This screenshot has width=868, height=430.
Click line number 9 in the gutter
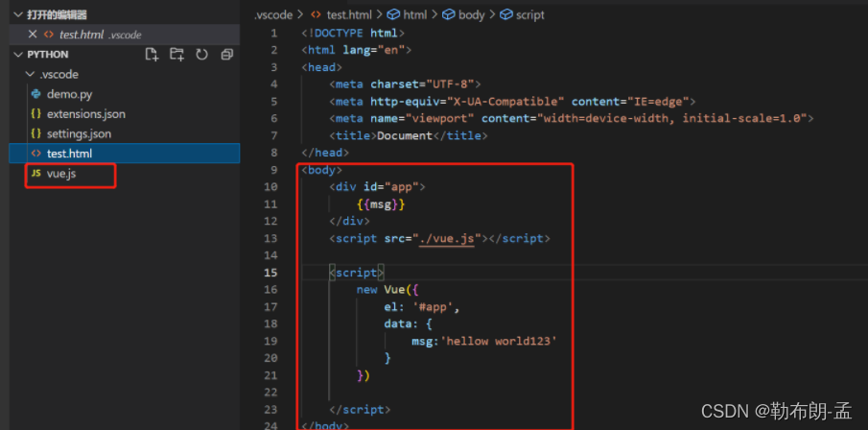click(x=274, y=170)
